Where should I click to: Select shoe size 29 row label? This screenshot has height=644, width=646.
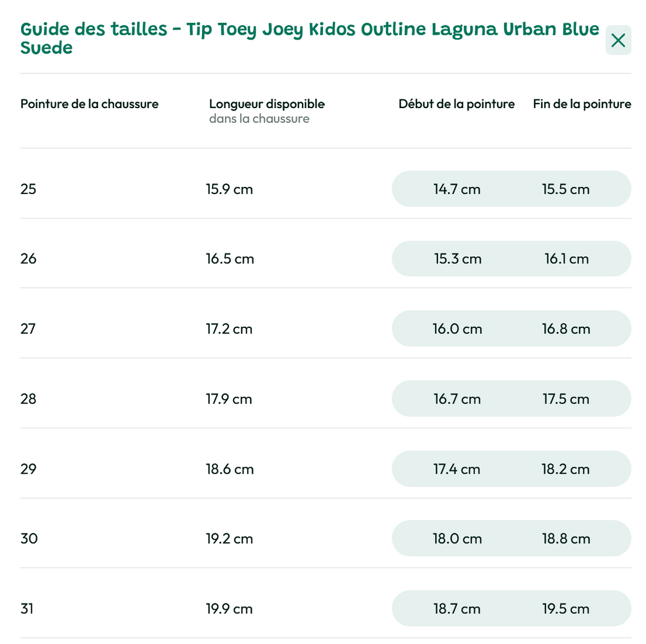(x=28, y=469)
